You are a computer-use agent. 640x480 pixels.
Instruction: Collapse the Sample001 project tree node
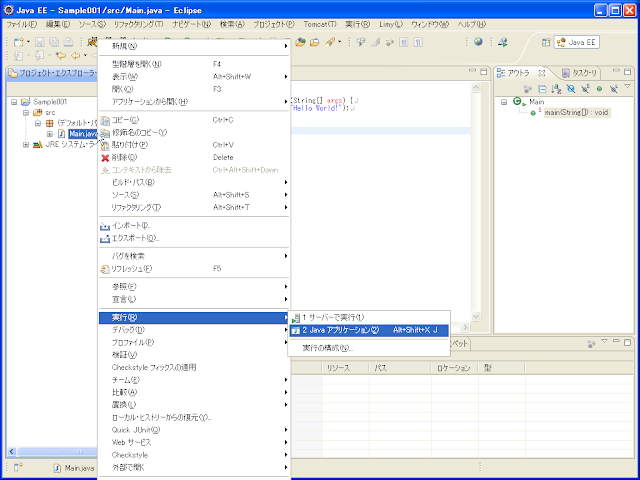[14, 102]
